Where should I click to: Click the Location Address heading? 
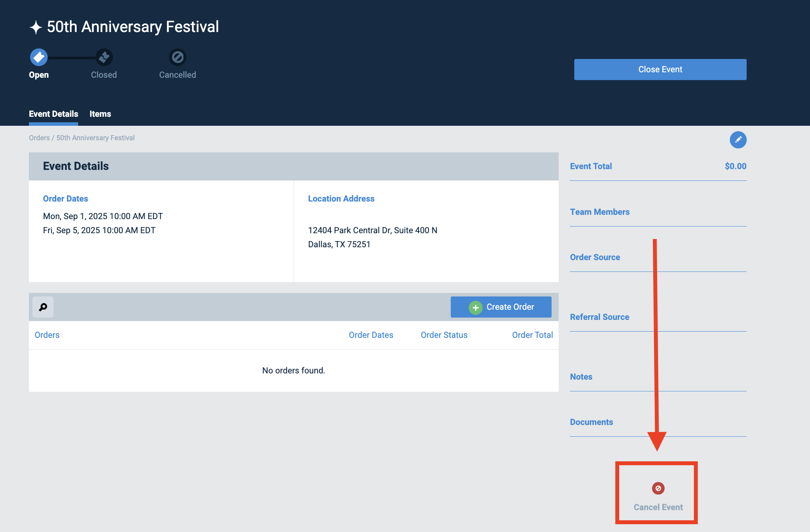(341, 199)
